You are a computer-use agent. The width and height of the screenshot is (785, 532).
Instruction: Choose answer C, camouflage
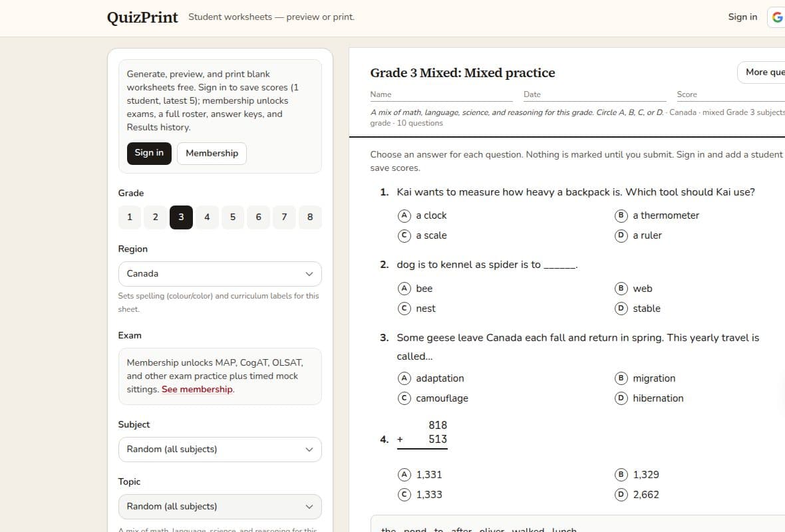pyautogui.click(x=433, y=398)
